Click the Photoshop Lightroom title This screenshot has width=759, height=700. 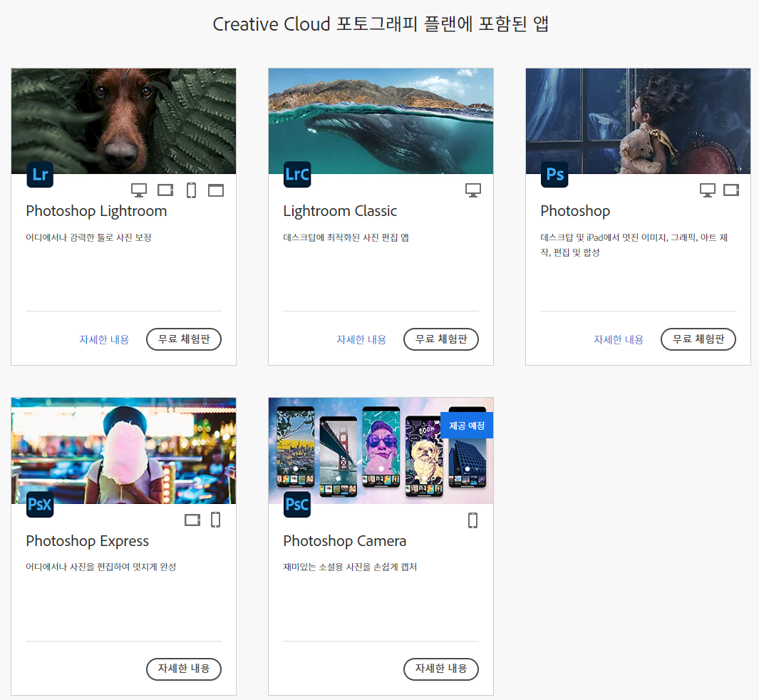click(96, 211)
